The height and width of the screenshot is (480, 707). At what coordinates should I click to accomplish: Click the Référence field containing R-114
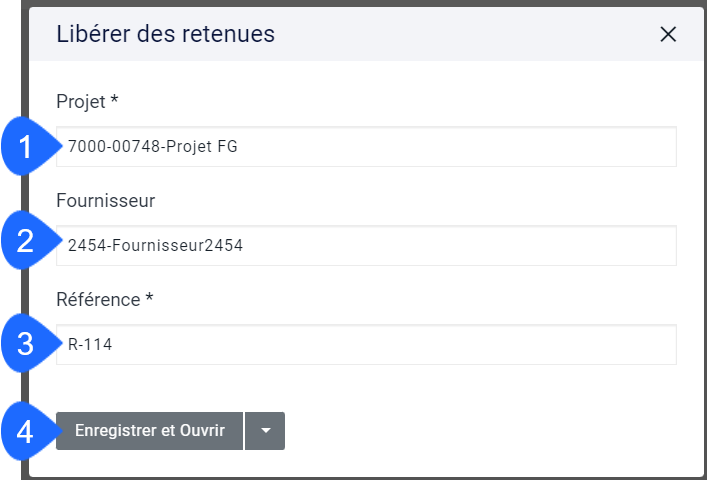(366, 344)
